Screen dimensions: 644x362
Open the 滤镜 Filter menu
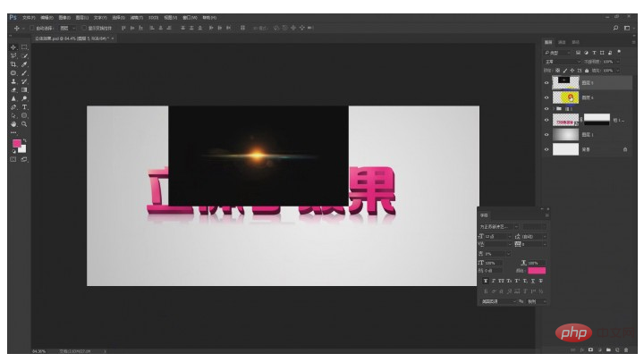click(x=136, y=18)
